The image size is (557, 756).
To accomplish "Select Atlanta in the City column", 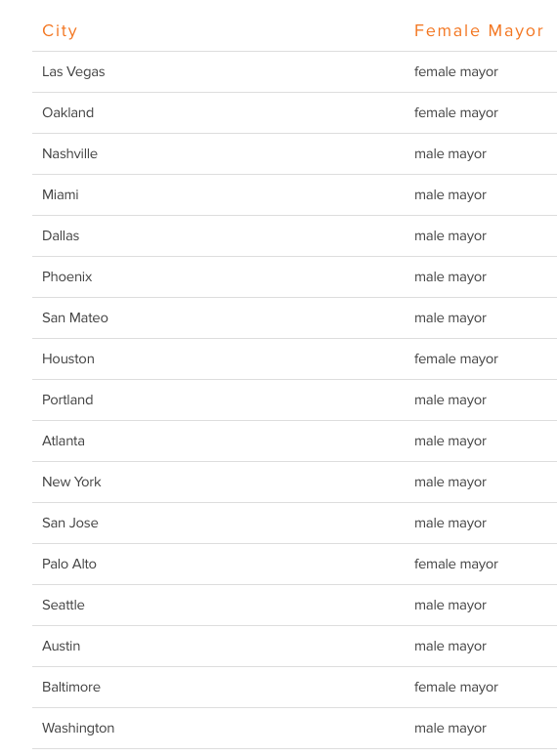I will tap(64, 441).
